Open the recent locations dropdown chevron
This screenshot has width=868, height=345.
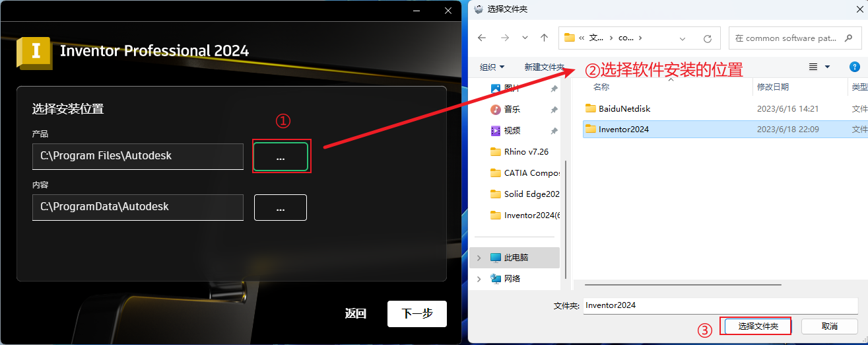click(525, 38)
